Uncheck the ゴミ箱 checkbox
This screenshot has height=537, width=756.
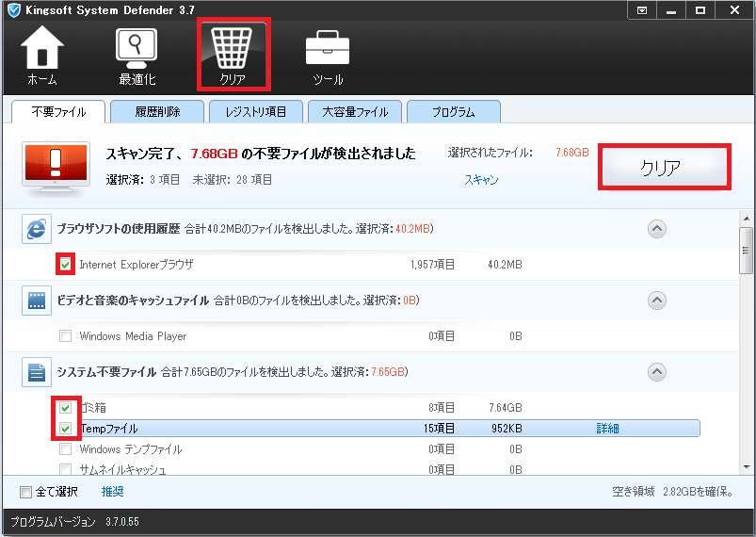[65, 408]
